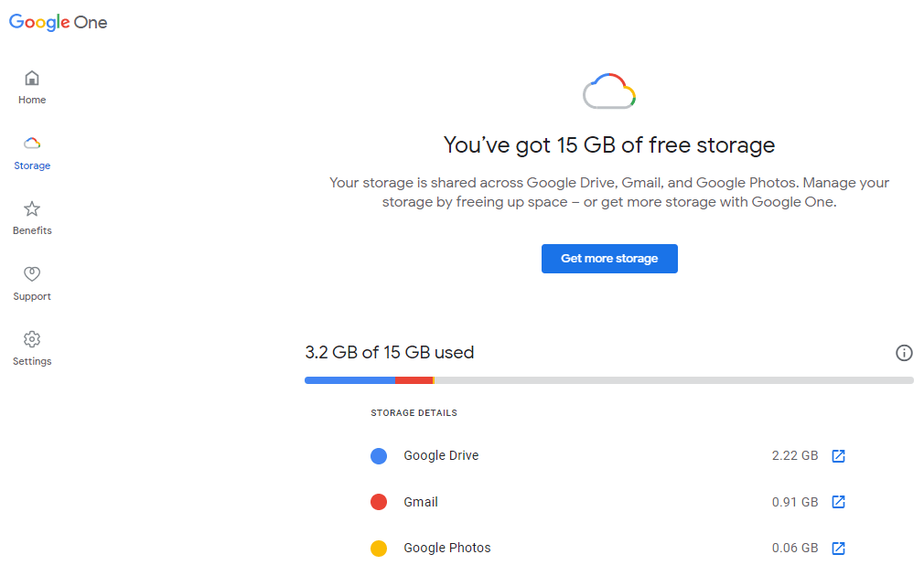Click the Google Photos label in storage details
The image size is (924, 565).
click(x=447, y=549)
